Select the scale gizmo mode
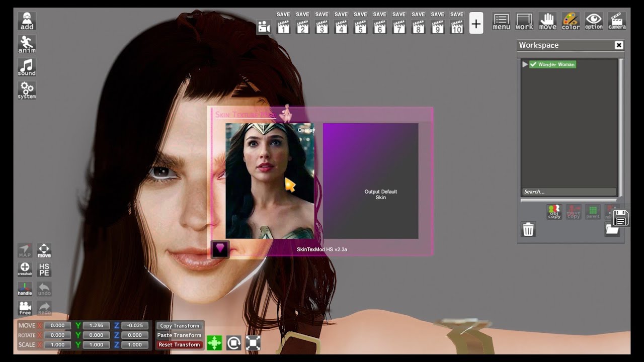 pos(253,343)
